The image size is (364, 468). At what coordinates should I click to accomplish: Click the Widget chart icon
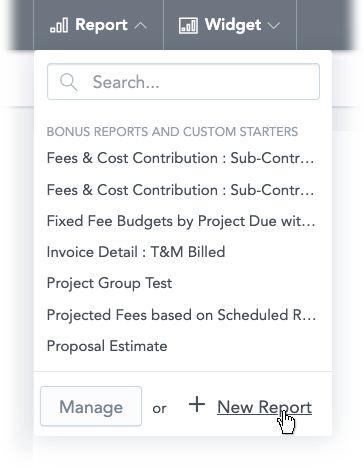(x=188, y=26)
